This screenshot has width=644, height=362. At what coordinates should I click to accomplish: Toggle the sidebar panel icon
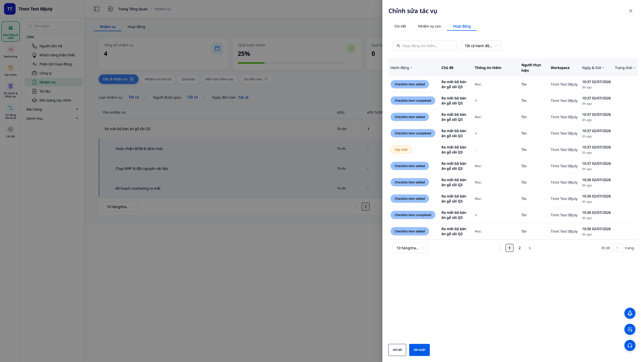(96, 9)
